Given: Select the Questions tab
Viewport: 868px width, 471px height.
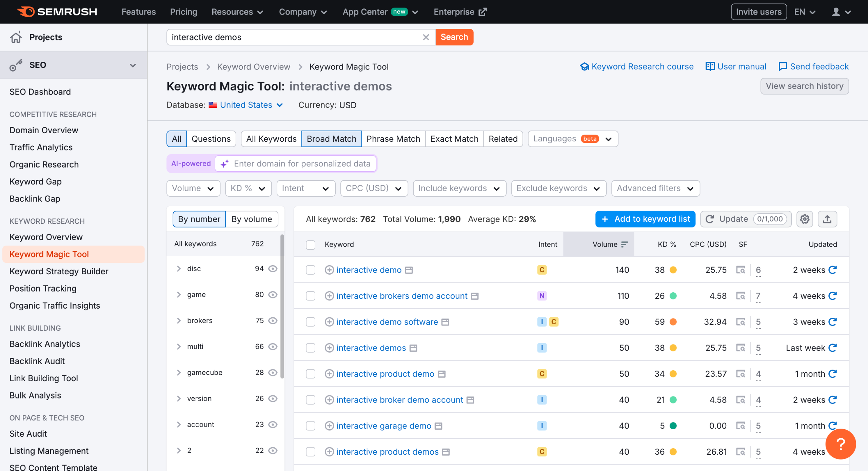Looking at the screenshot, I should pos(211,139).
